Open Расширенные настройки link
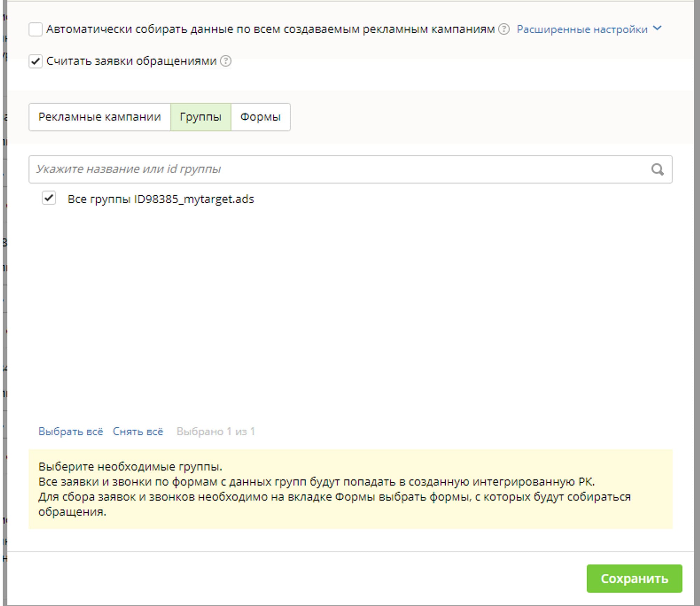Image resolution: width=700 pixels, height=606 pixels. coord(582,29)
